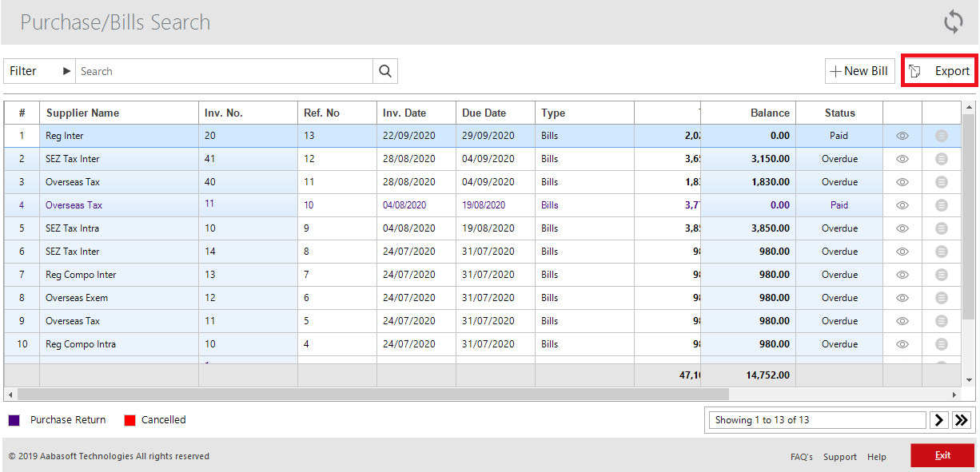The image size is (980, 472).
Task: Open the options menu for SEZ Tax Inter bill
Action: tap(942, 159)
